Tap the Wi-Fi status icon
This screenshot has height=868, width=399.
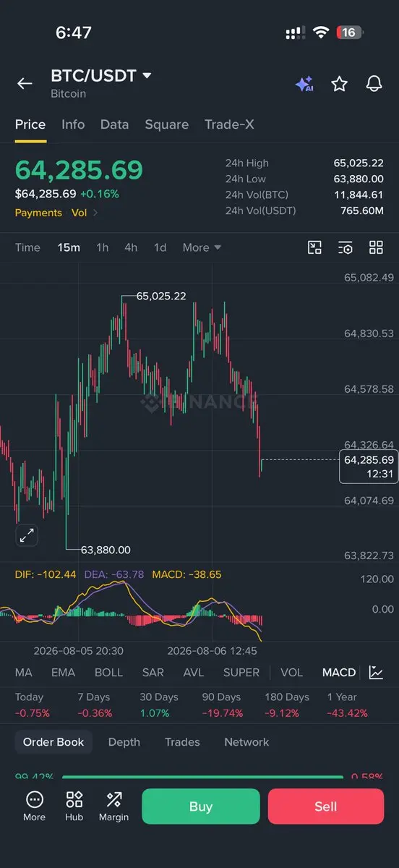pyautogui.click(x=320, y=33)
